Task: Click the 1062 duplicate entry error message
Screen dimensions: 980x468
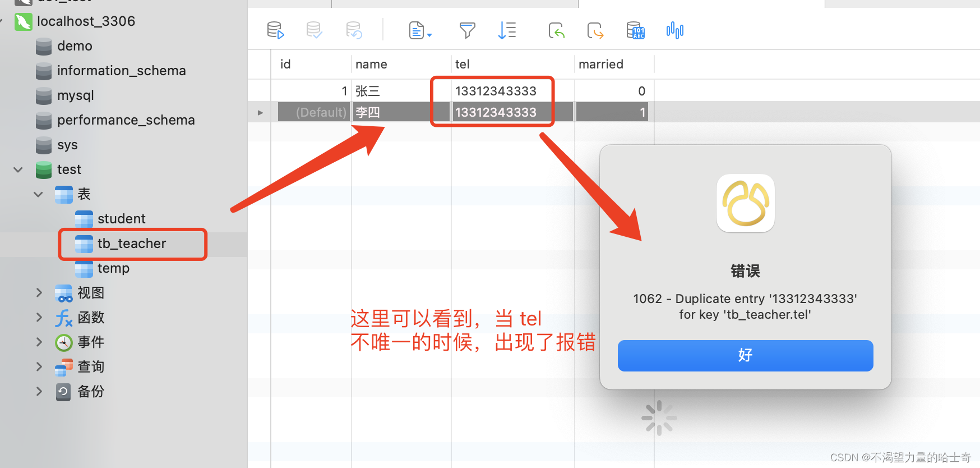Action: (745, 306)
